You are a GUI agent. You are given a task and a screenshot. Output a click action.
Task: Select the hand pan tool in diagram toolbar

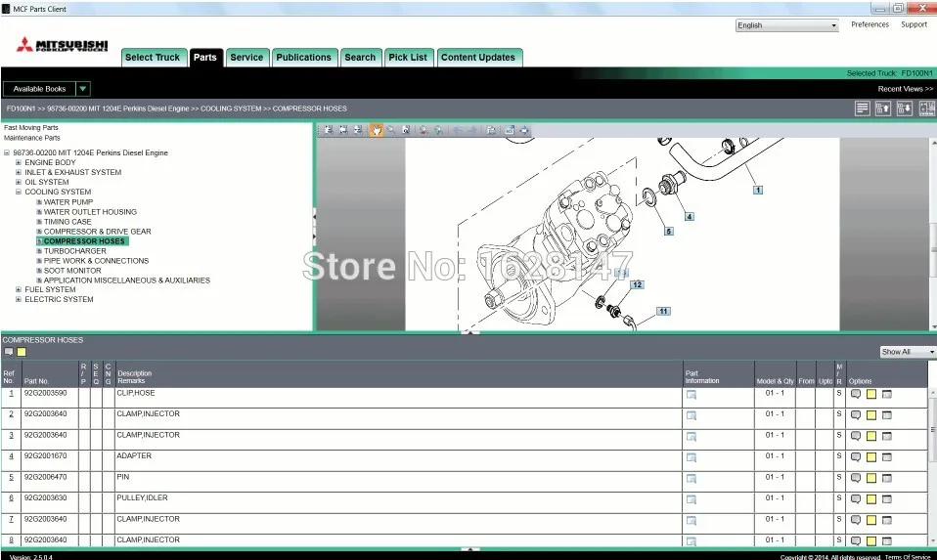pyautogui.click(x=376, y=130)
